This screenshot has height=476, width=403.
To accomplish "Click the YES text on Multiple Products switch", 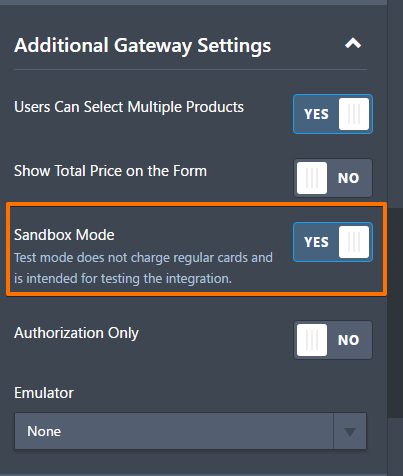I will click(x=316, y=114).
